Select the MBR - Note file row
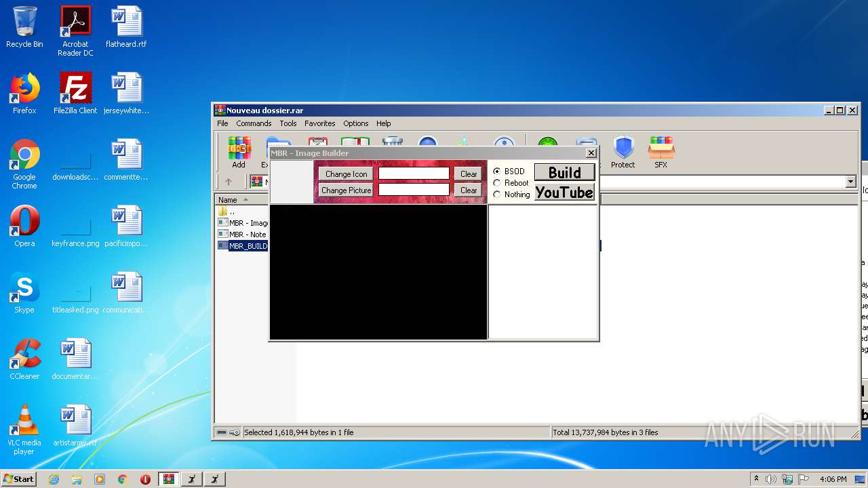This screenshot has width=868, height=488. 243,235
